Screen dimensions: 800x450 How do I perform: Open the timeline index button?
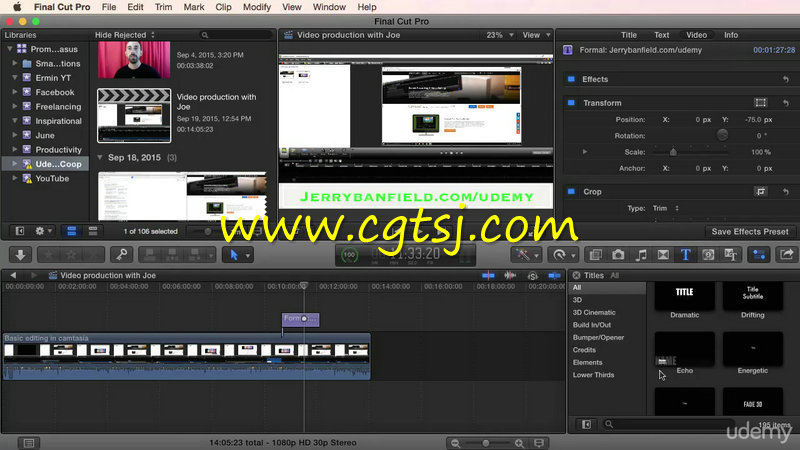click(x=29, y=443)
